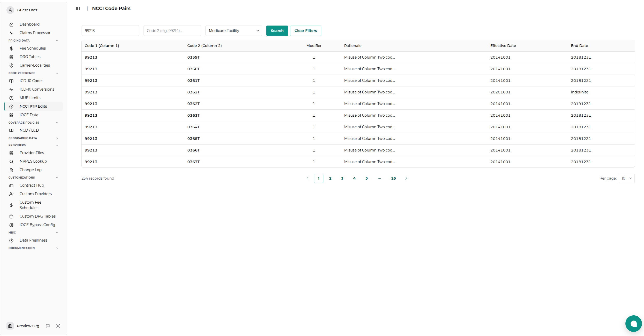Open the Contract Hub menu item
Image resolution: width=644 pixels, height=336 pixels.
point(34,185)
